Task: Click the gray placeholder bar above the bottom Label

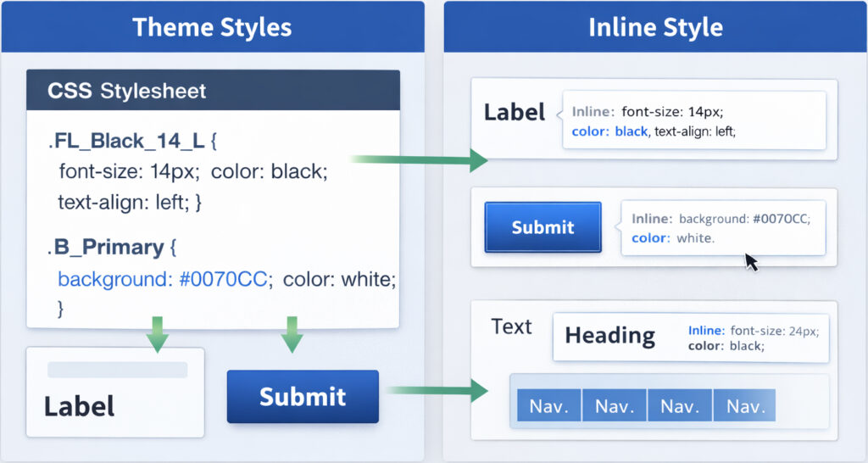Action: tap(117, 370)
